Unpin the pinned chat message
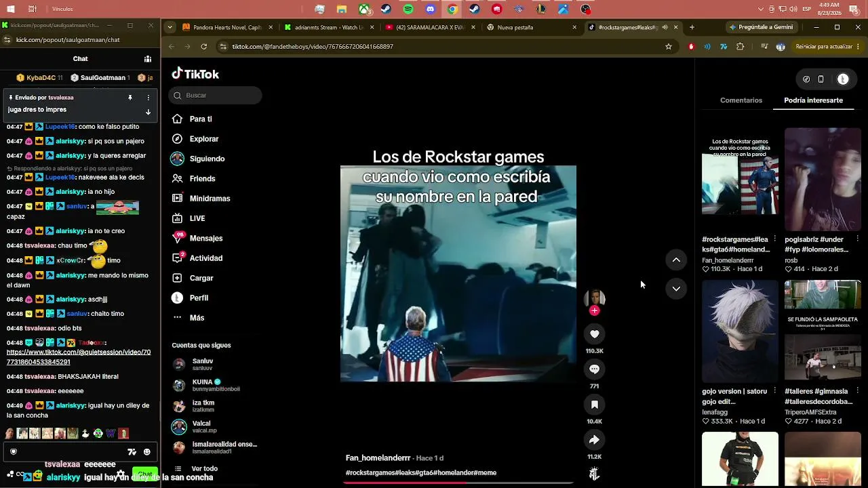This screenshot has width=868, height=488. click(130, 98)
